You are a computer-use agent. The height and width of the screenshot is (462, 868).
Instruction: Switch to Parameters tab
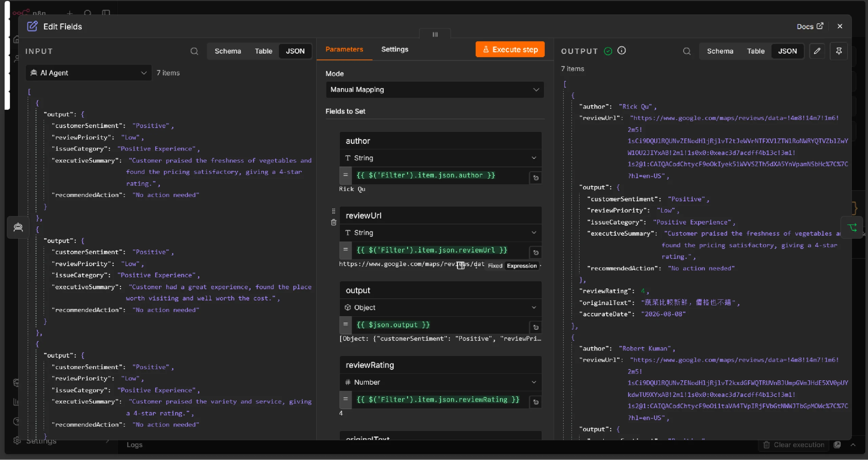(344, 49)
